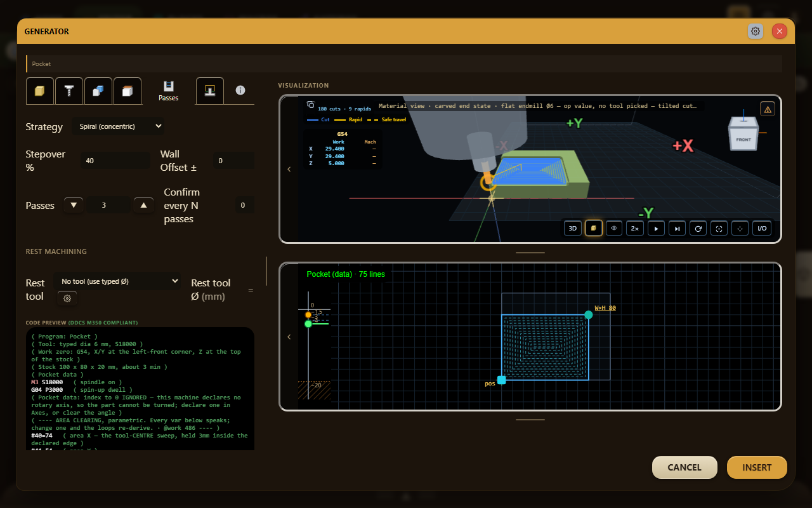Image resolution: width=812 pixels, height=508 pixels.
Task: Click the Passes value field
Action: 108,205
